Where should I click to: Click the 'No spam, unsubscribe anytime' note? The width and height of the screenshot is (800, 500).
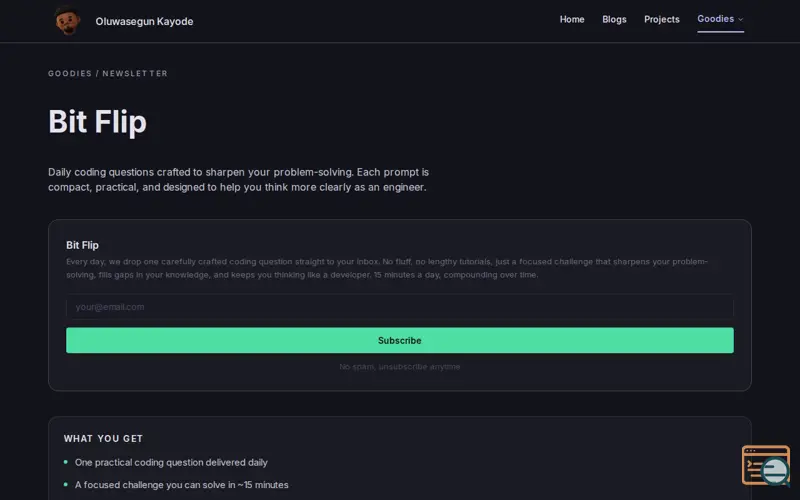coord(399,367)
